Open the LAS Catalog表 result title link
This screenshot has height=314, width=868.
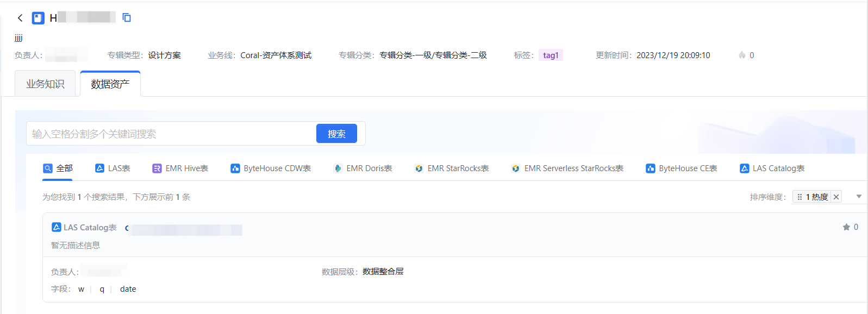pos(183,228)
